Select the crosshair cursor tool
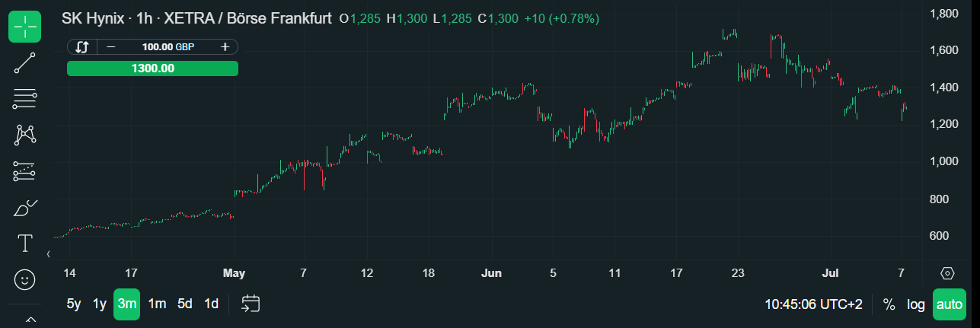This screenshot has height=328, width=980. click(x=24, y=27)
